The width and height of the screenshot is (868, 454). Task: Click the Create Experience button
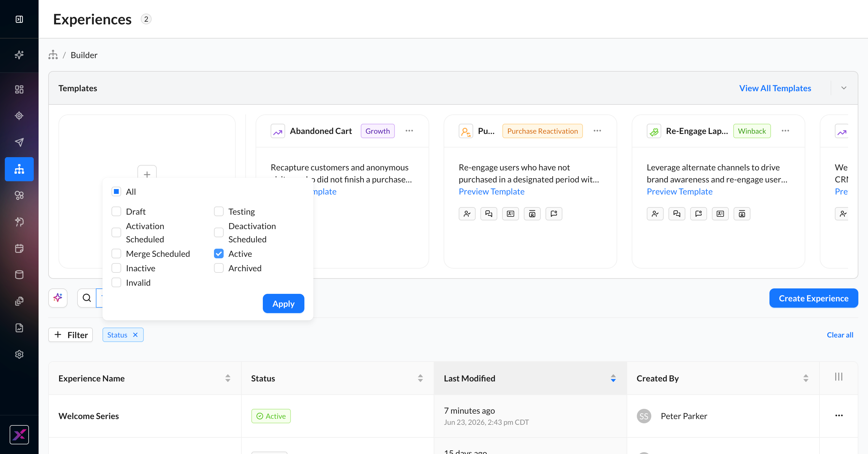(813, 298)
